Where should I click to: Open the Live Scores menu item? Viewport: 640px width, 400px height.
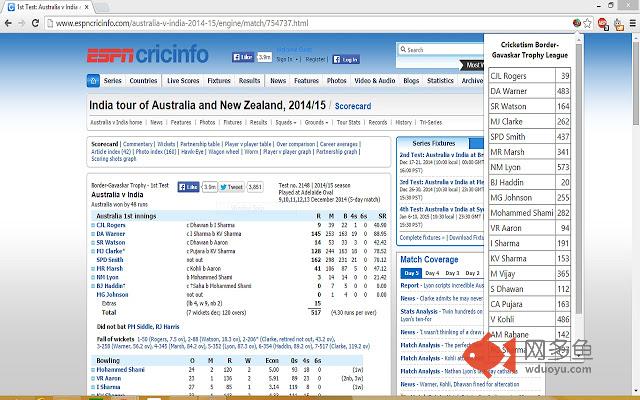click(183, 81)
